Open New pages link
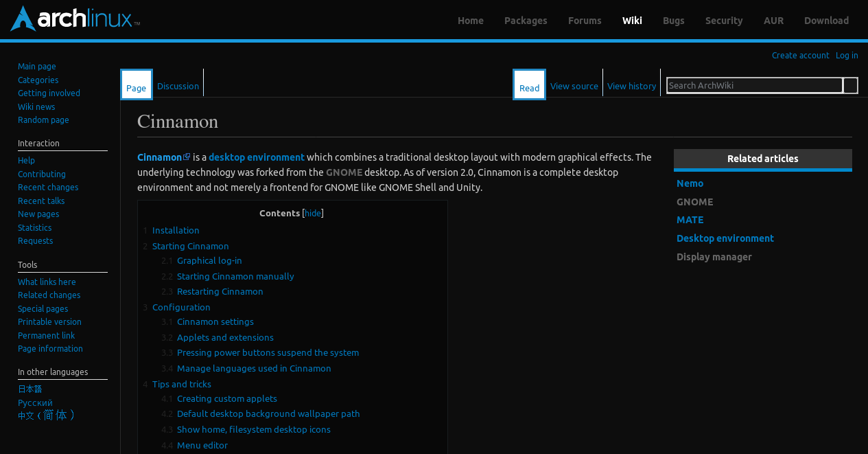 point(38,214)
